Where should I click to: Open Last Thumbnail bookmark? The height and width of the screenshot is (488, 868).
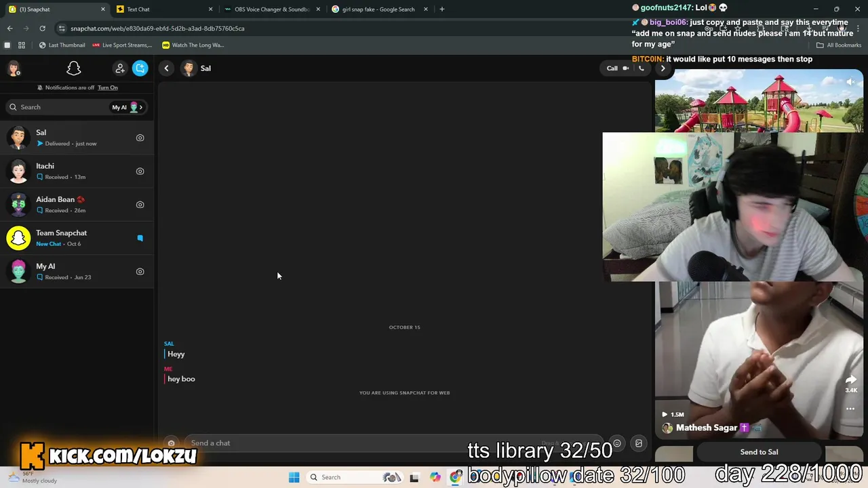coord(62,45)
